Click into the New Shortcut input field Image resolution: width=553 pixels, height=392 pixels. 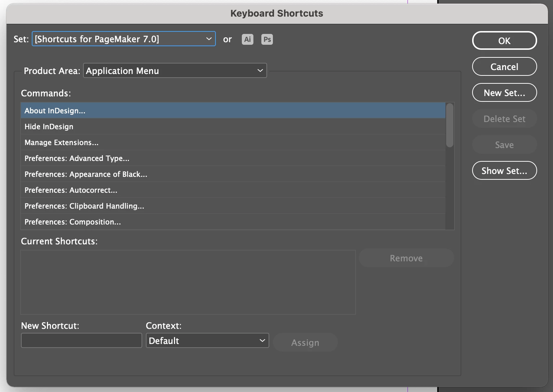tap(82, 340)
